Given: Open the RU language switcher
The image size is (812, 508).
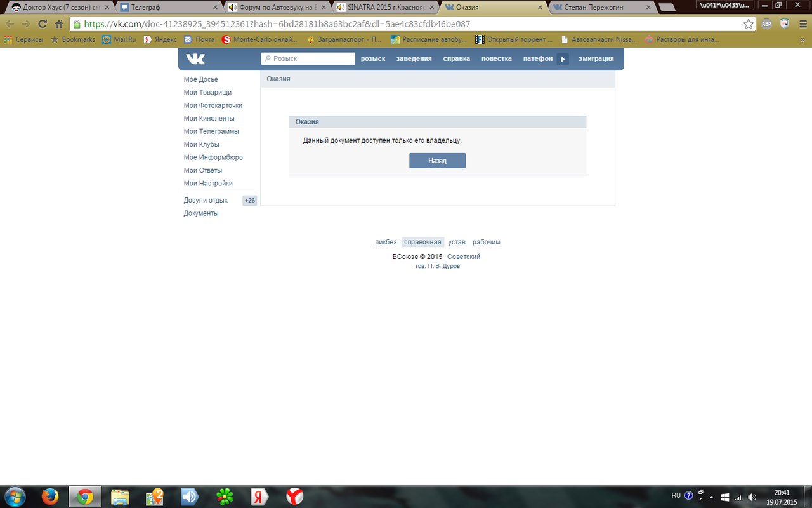Looking at the screenshot, I should 676,495.
